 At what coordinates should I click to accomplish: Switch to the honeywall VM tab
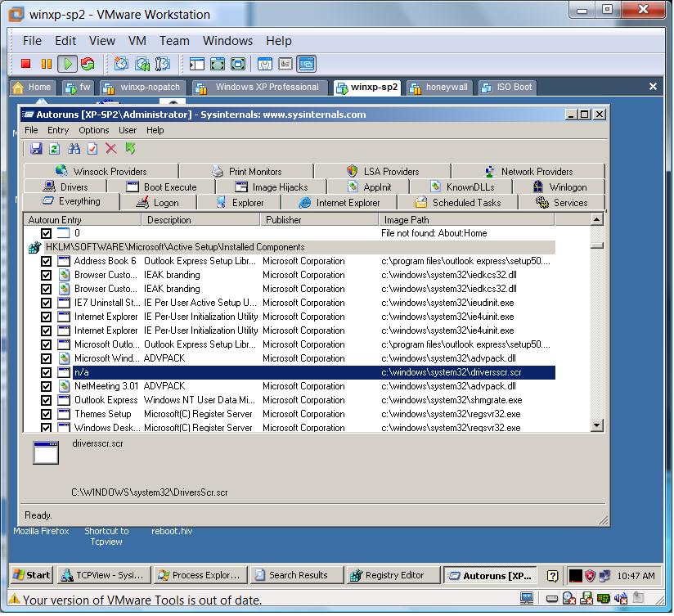click(x=439, y=88)
